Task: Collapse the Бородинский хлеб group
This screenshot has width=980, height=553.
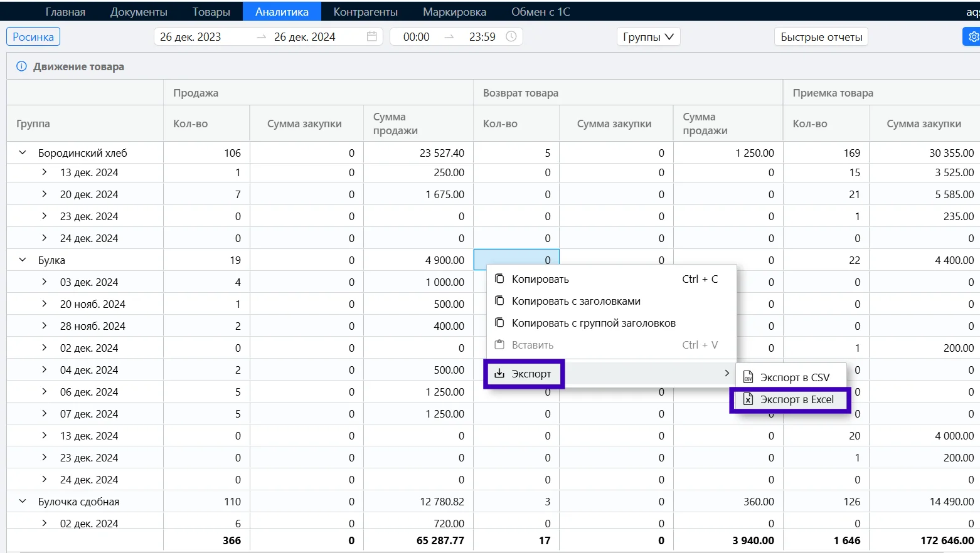Action: [x=23, y=152]
